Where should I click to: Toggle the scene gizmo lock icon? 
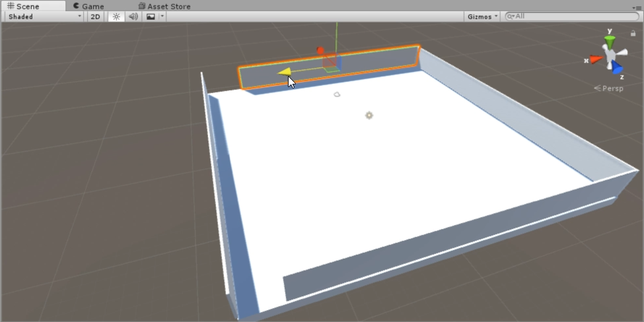click(633, 33)
